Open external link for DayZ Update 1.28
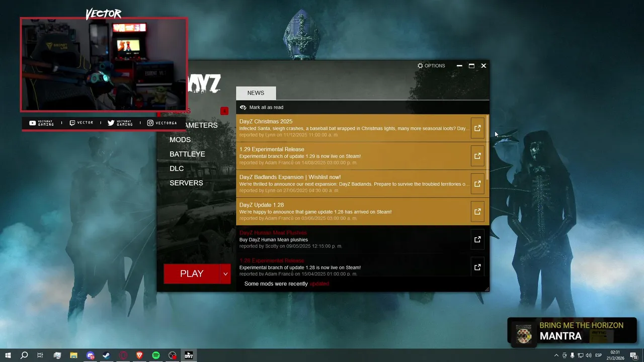This screenshot has width=644, height=362. coord(477,212)
